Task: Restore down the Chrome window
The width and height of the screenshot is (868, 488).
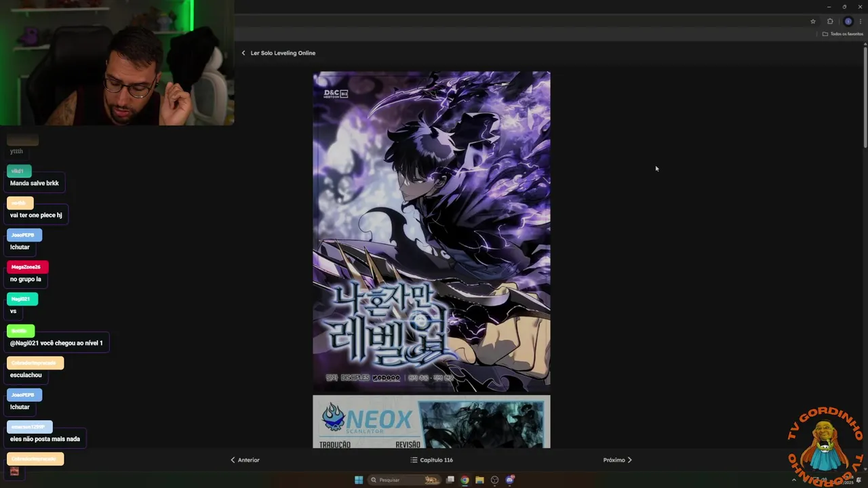Action: tap(844, 7)
